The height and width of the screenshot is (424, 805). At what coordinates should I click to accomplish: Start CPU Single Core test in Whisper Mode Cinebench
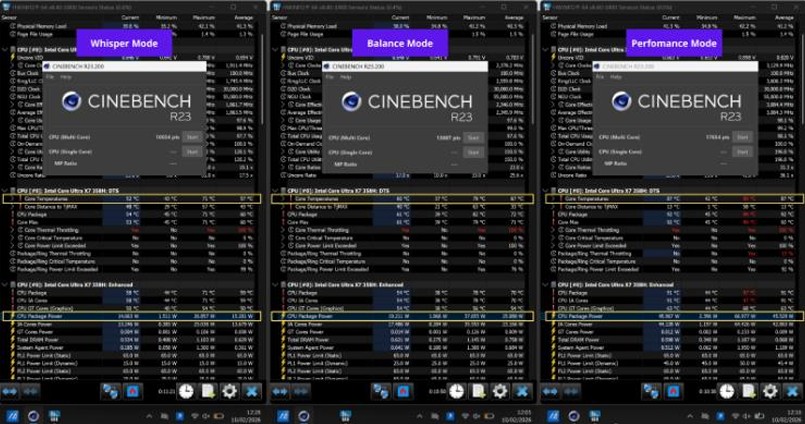192,152
